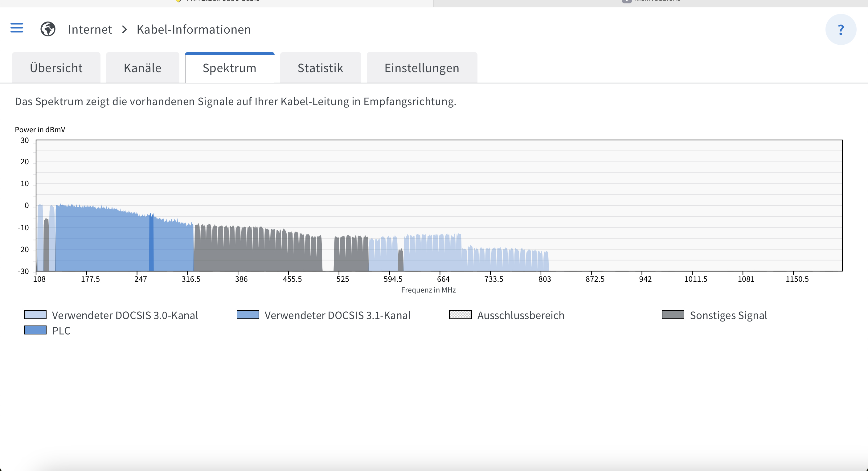Click the breadcrumb chevron arrow
868x471 pixels.
tap(124, 30)
